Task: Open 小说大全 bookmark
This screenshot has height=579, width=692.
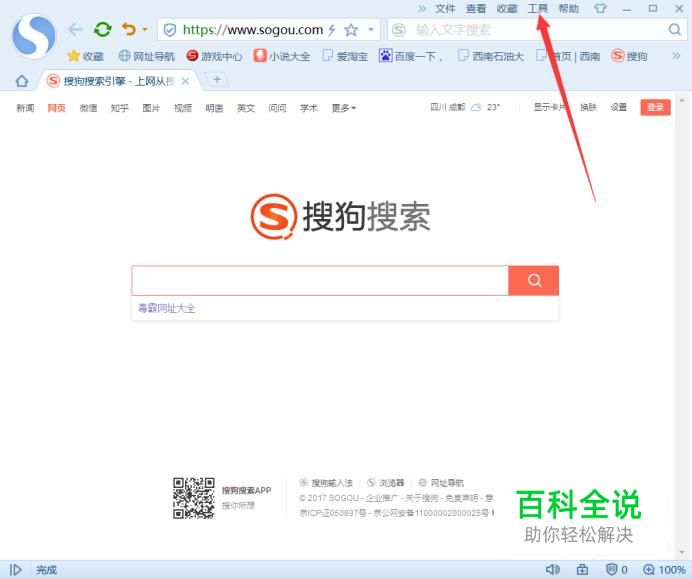Action: pos(282,56)
